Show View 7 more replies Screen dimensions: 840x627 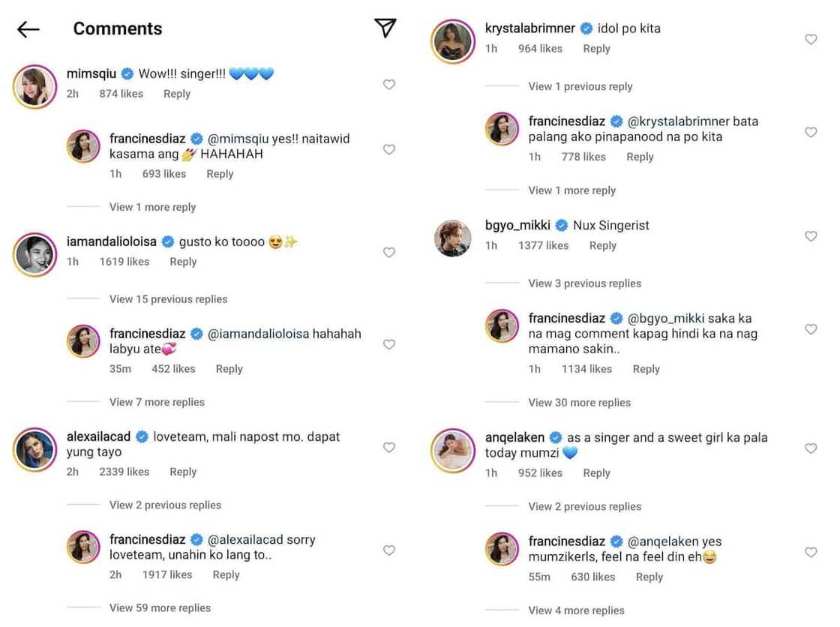point(157,402)
